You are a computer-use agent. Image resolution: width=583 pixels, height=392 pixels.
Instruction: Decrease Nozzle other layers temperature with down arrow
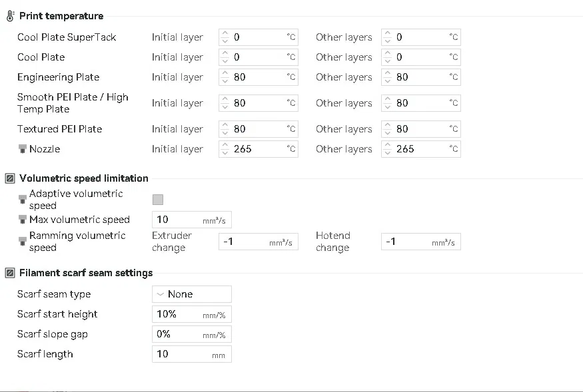[387, 152]
